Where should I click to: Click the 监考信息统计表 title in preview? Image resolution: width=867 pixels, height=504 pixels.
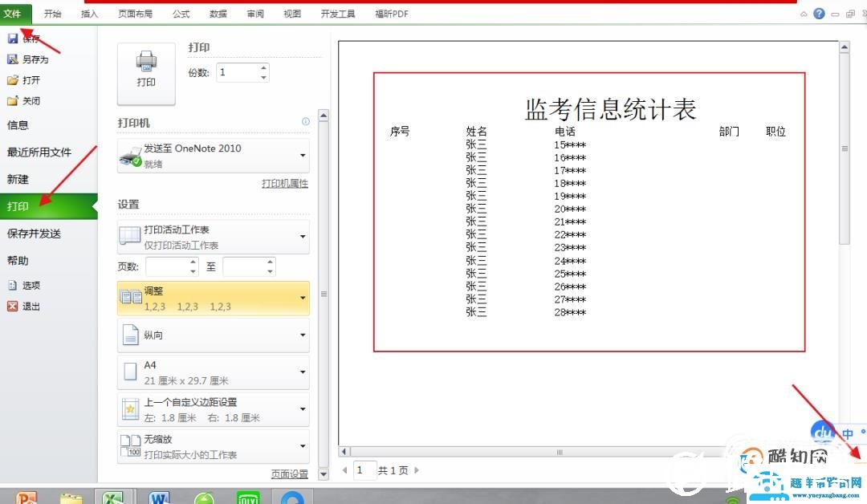pos(610,109)
